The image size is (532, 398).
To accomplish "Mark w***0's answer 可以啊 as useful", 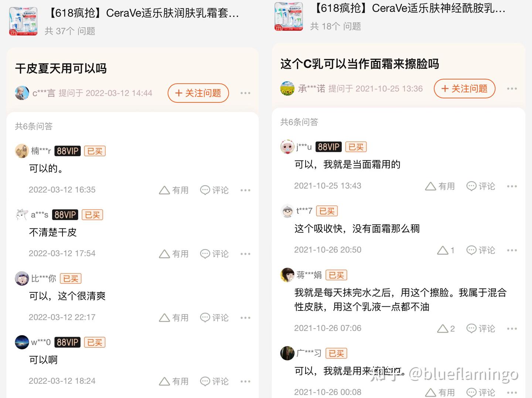I will click(174, 381).
